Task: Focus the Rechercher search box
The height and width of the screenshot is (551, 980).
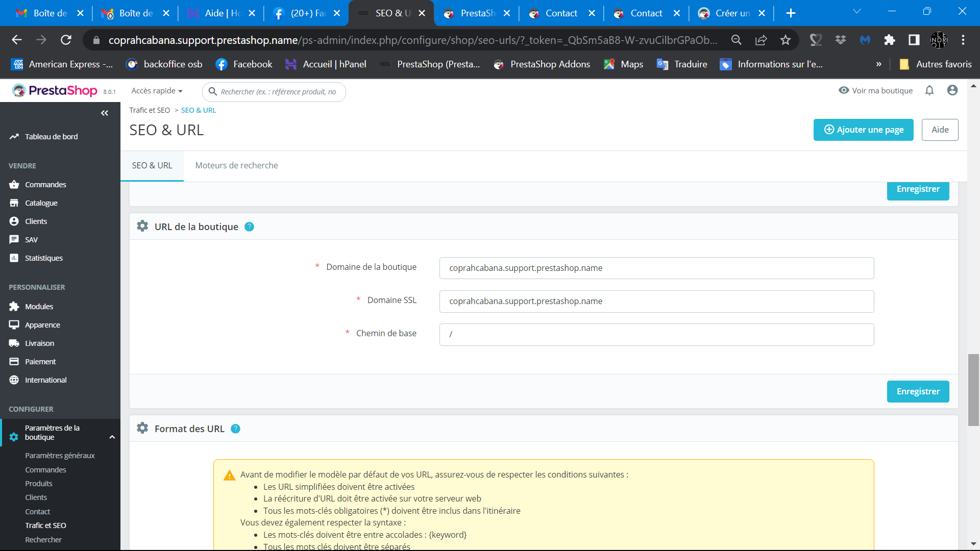Action: pos(274,92)
